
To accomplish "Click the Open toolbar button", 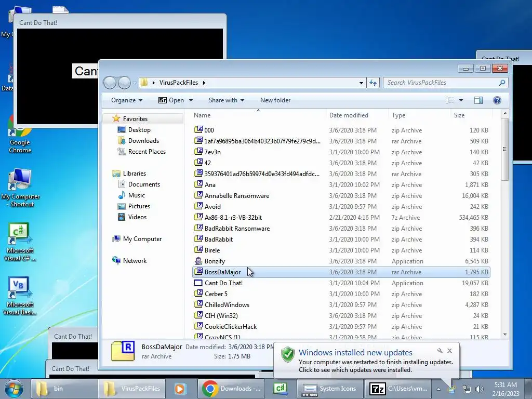I will [171, 100].
